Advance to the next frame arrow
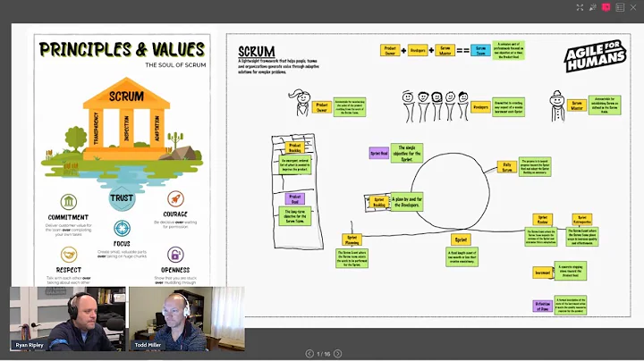Viewport: 644px width, 361px height. [337, 354]
